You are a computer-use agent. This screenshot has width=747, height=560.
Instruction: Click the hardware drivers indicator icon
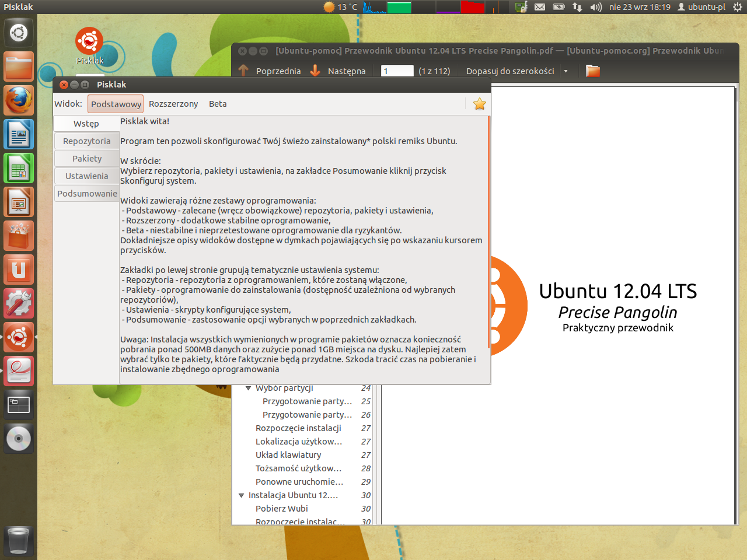click(x=521, y=7)
